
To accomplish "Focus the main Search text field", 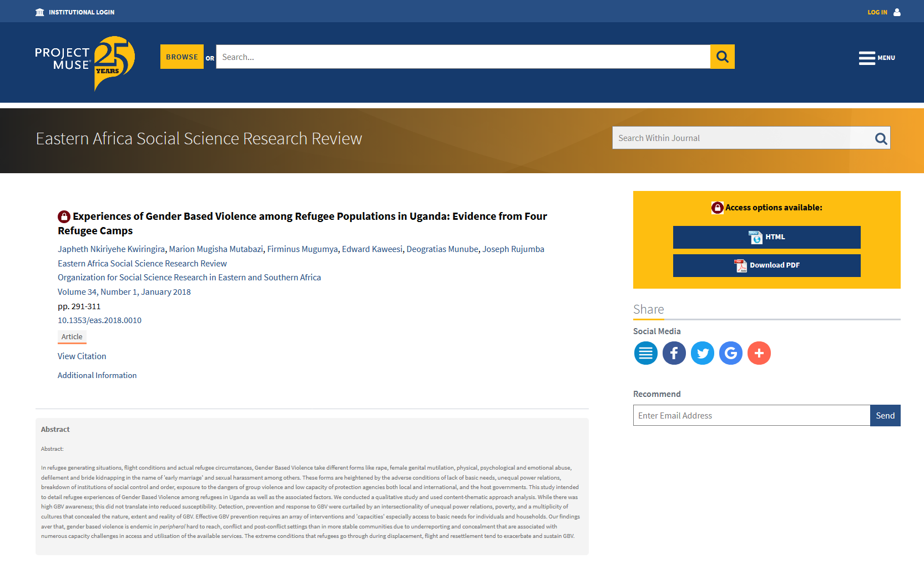I will click(463, 57).
